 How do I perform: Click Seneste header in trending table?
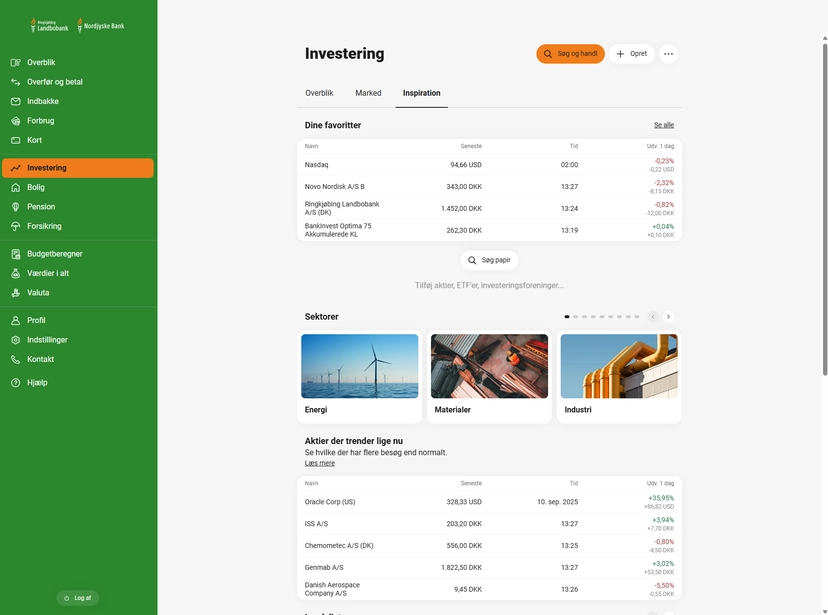pos(471,483)
